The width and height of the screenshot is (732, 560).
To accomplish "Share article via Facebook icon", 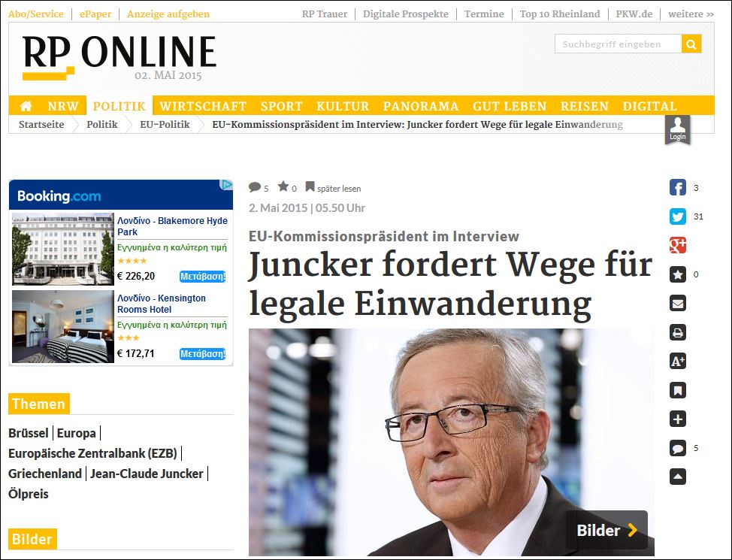I will (x=678, y=188).
